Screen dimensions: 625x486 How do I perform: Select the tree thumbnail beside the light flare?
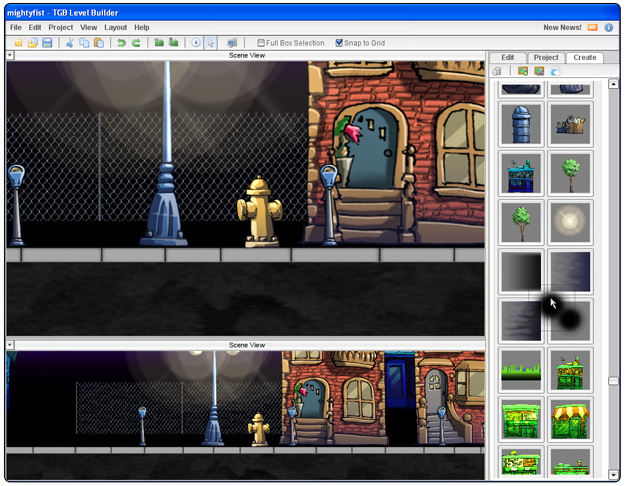[x=521, y=222]
